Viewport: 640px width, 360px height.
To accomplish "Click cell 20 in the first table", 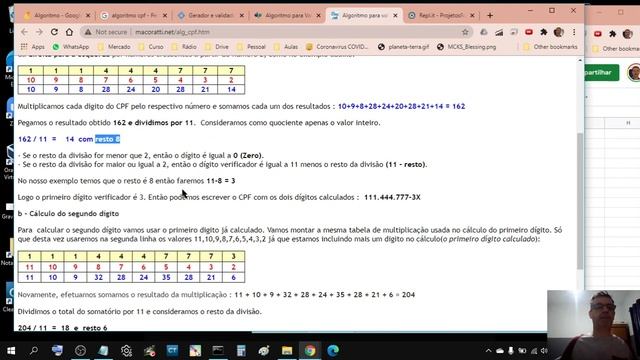I will (156, 89).
